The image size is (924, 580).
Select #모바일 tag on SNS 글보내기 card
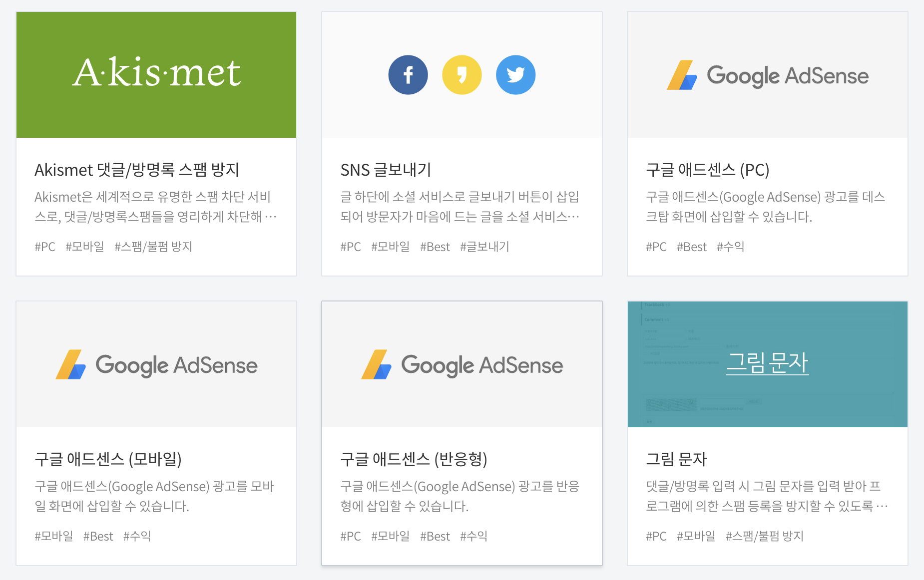pos(391,247)
